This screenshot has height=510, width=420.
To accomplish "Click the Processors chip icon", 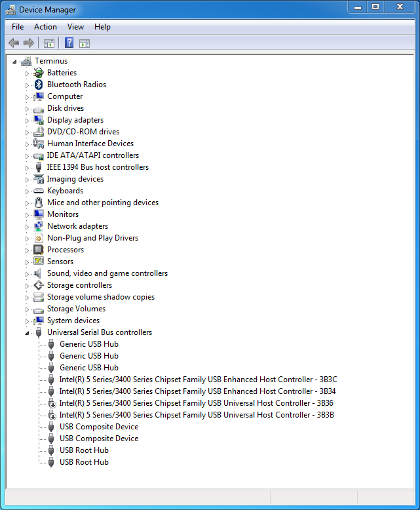I will 39,250.
